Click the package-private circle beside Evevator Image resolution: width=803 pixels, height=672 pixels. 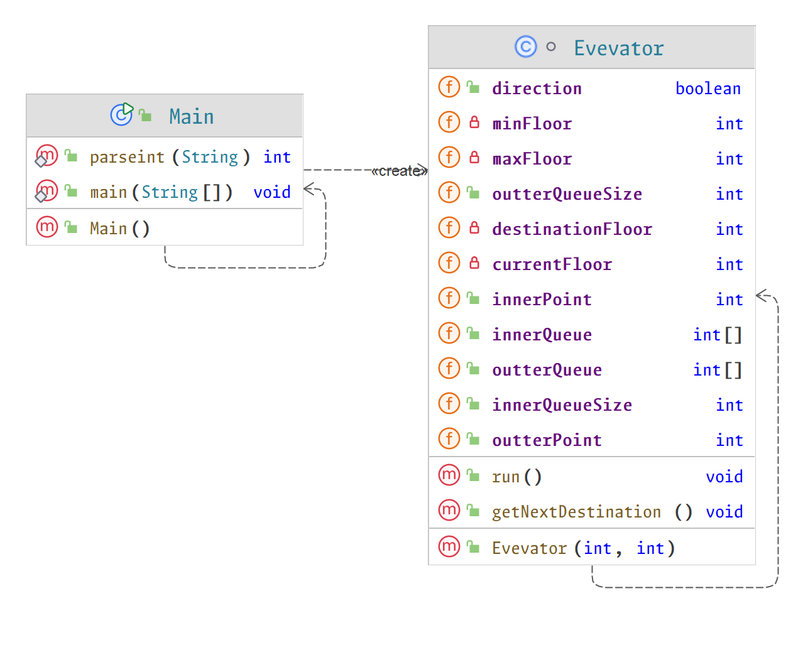[551, 46]
